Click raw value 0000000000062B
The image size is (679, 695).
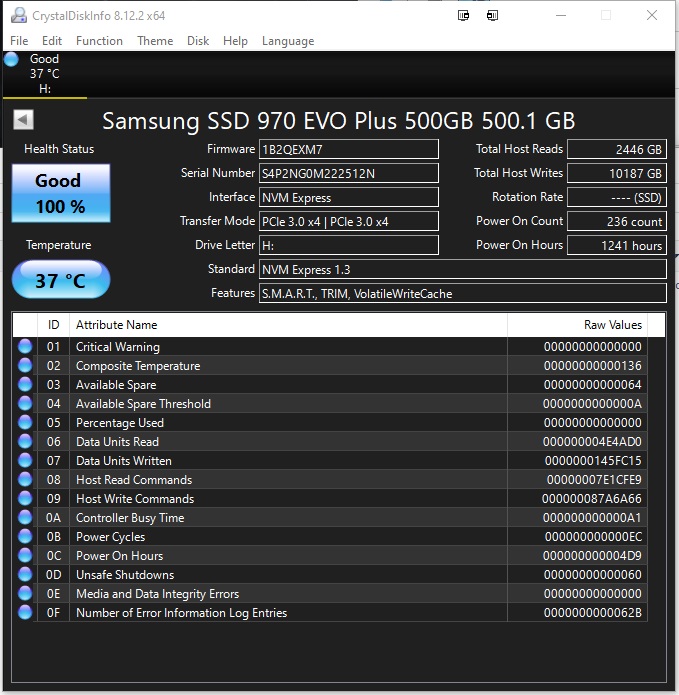[x=593, y=613]
